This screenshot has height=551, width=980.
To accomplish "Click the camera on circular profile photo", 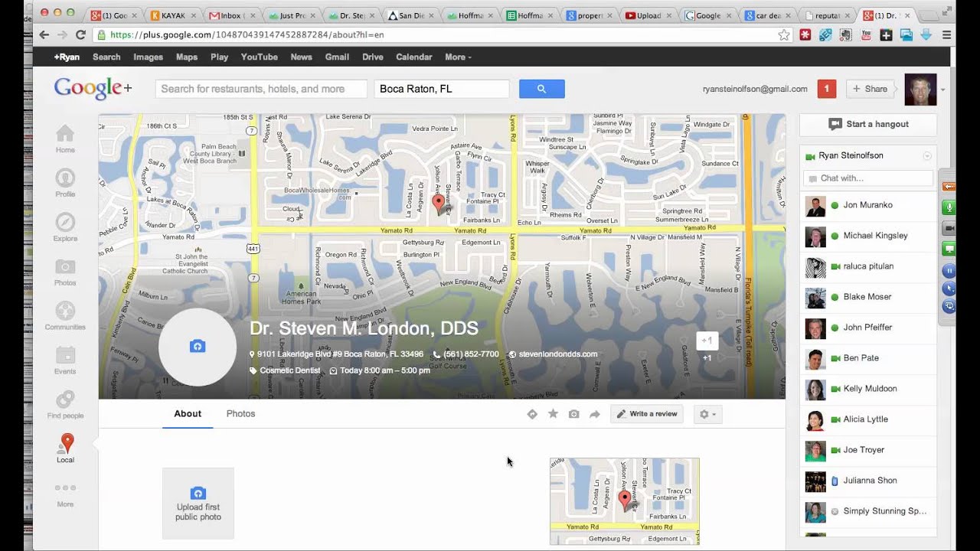I will (x=198, y=347).
